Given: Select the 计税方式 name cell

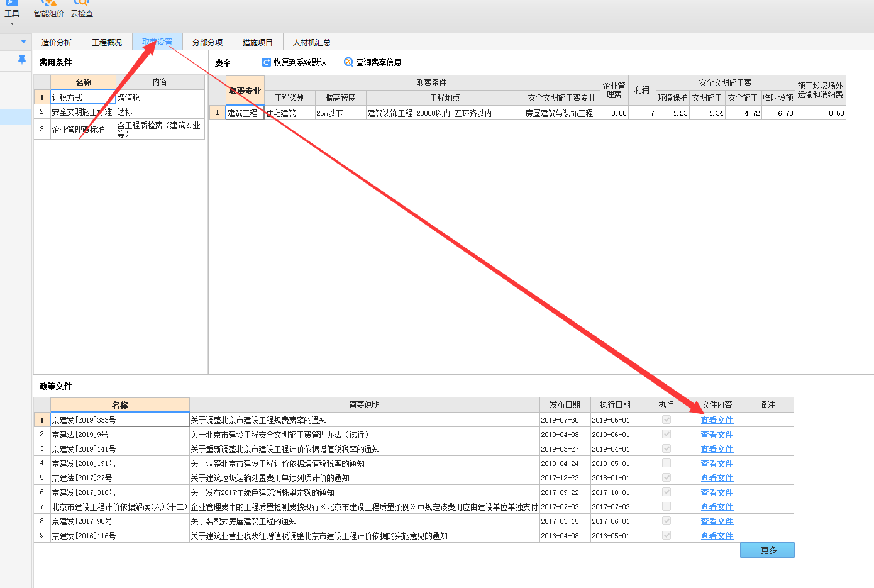Looking at the screenshot, I should click(83, 97).
